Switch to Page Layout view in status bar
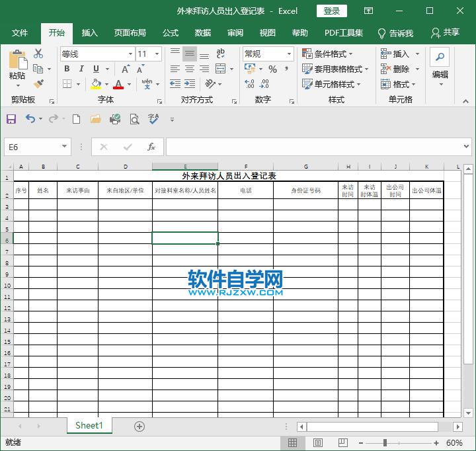The width and height of the screenshot is (476, 451). 318,443
